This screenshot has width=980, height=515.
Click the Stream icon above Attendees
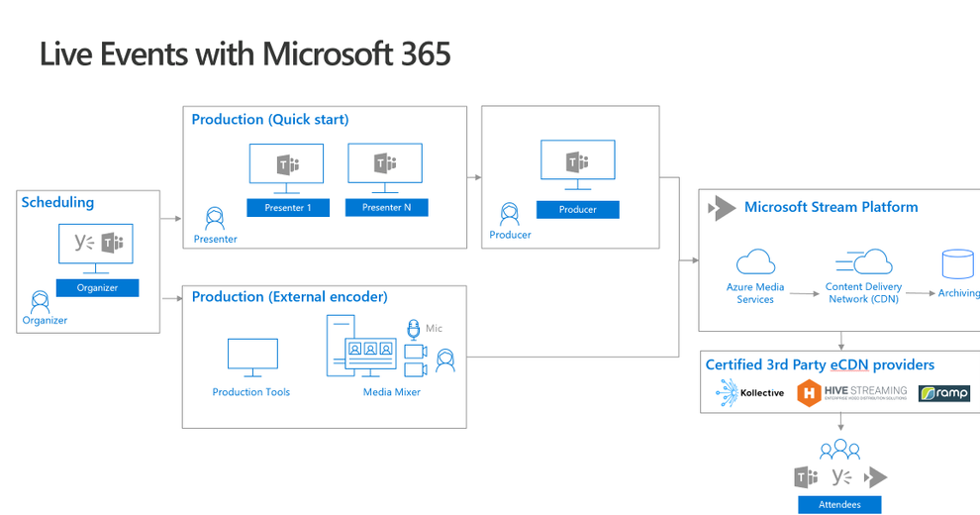click(x=876, y=477)
